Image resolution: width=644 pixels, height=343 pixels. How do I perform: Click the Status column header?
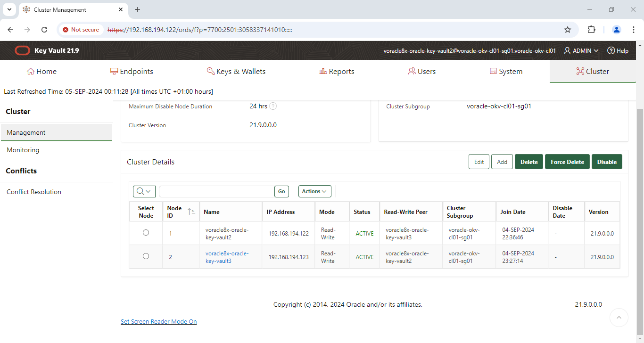362,212
